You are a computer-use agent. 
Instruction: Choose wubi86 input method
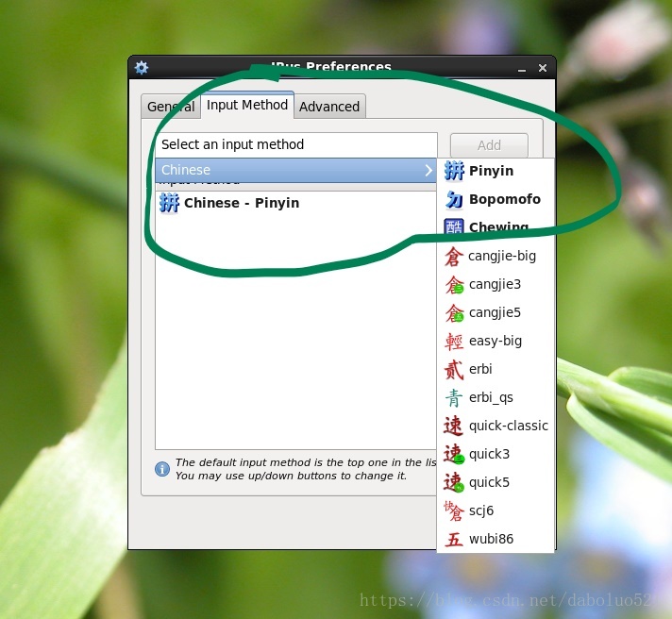pyautogui.click(x=495, y=539)
